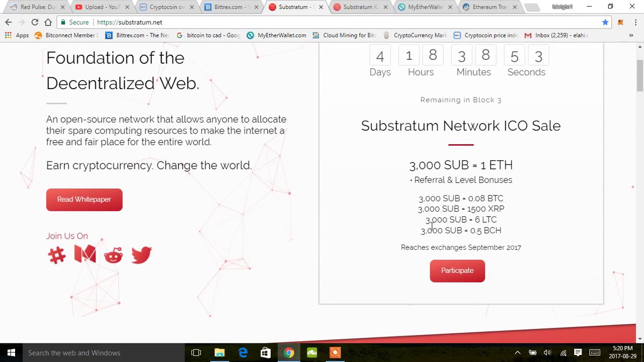Open taskbar clock showing 5:20 PM

coord(622,352)
